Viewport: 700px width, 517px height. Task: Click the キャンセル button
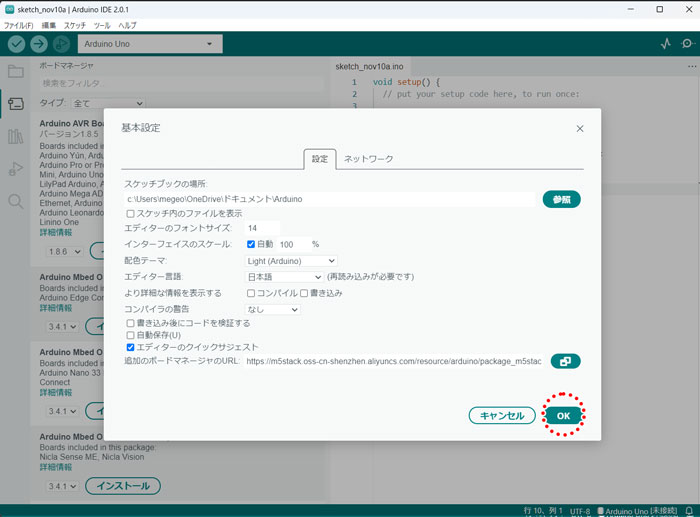coord(502,416)
